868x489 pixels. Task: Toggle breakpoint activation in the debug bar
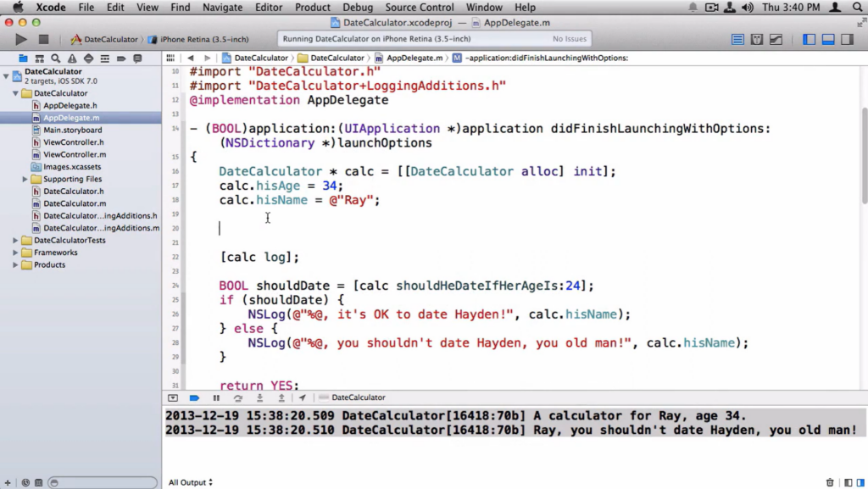click(194, 397)
